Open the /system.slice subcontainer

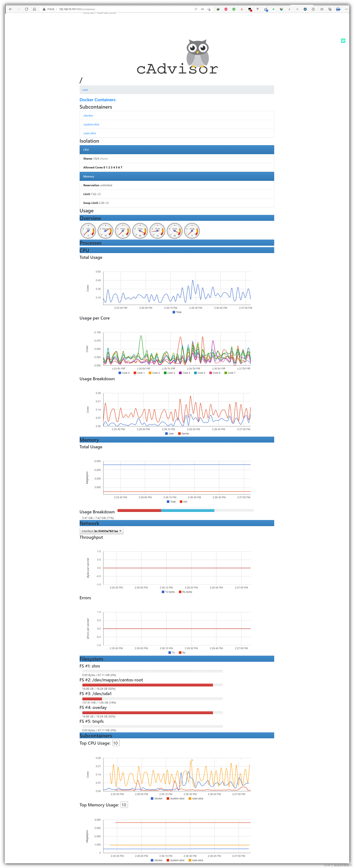[91, 124]
